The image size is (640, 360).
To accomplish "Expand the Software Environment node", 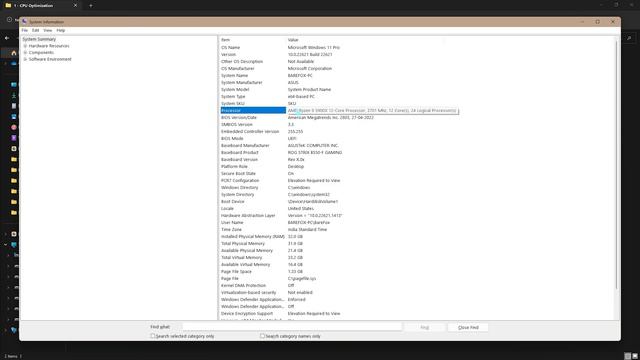I will (x=25, y=59).
